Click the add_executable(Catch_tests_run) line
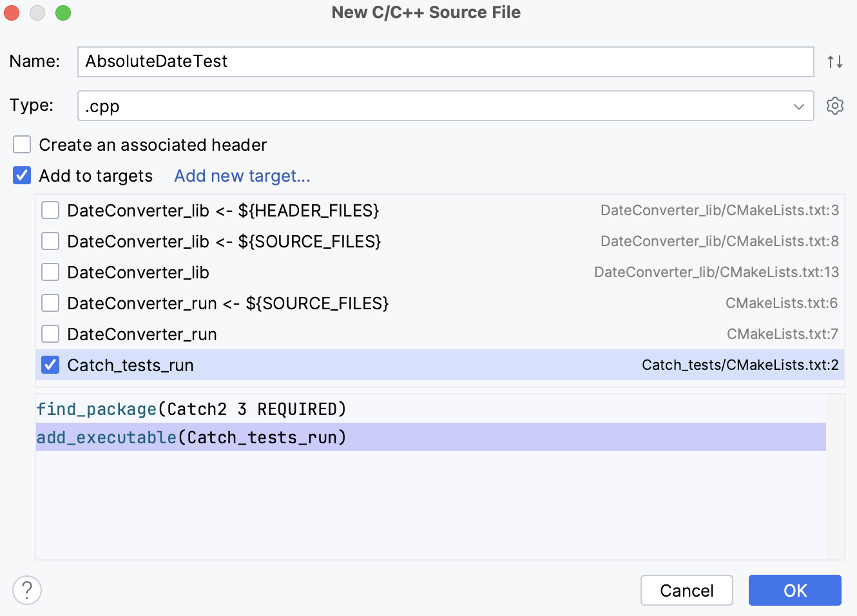 pyautogui.click(x=190, y=437)
